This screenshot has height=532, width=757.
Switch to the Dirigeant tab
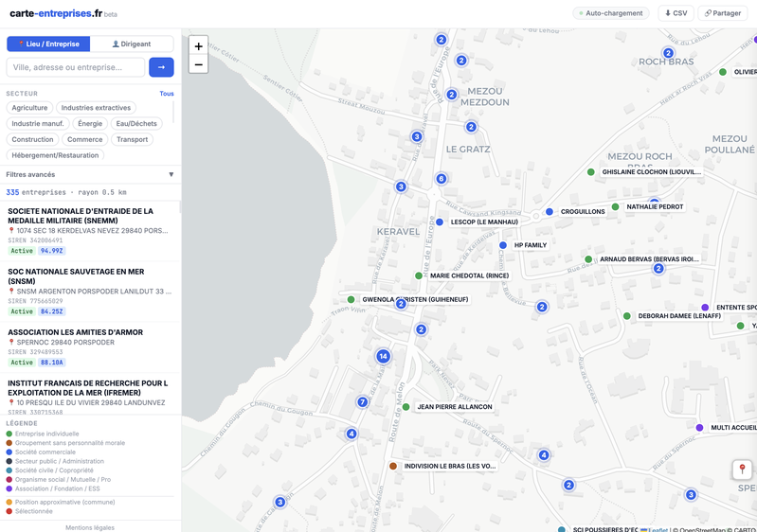[x=132, y=44]
